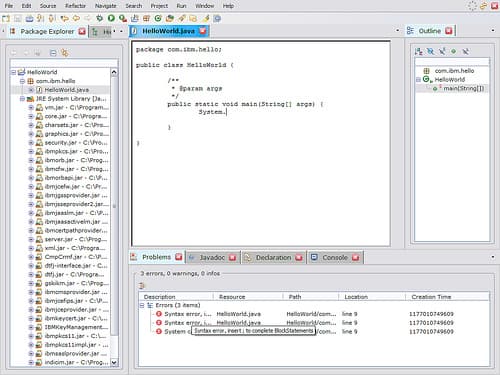
Task: Switch to the Declaration tab
Action: (x=273, y=257)
